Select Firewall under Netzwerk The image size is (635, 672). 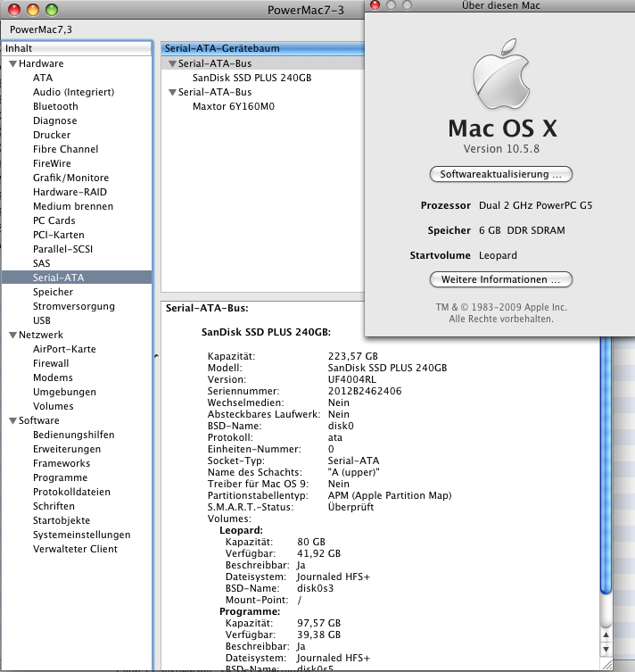coord(51,363)
